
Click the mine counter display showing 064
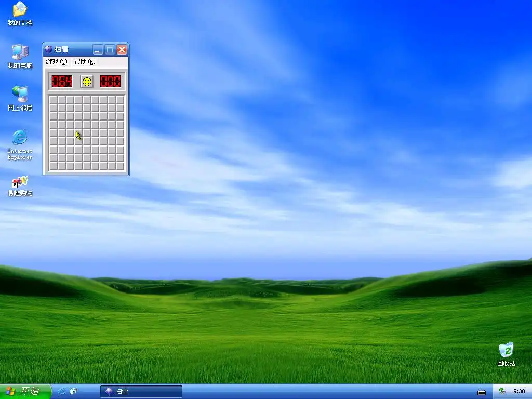click(x=62, y=82)
